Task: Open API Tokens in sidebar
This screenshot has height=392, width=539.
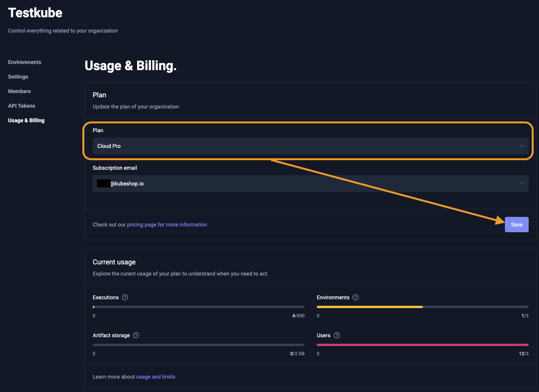Action: point(21,106)
